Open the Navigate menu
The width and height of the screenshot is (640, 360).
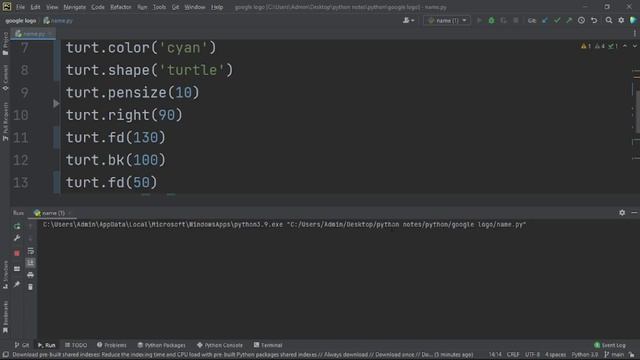75,7
